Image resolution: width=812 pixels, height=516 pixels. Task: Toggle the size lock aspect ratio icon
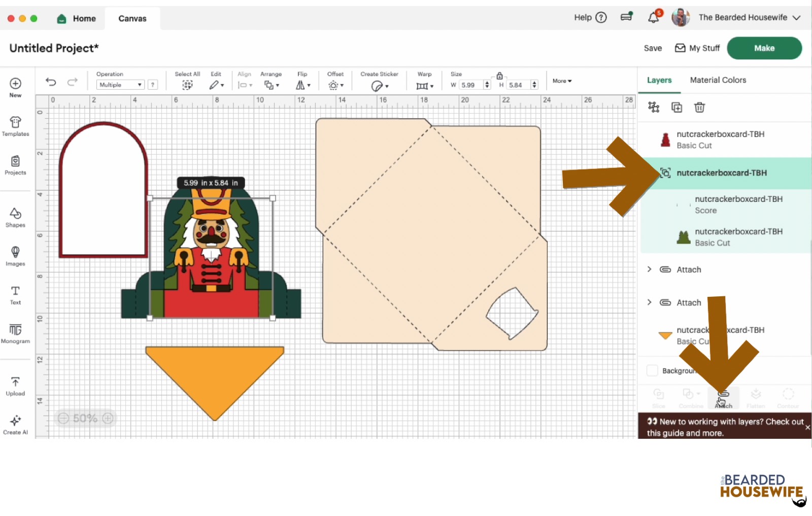point(499,76)
